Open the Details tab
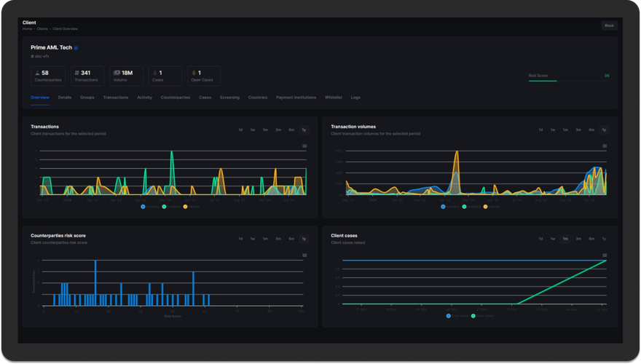The width and height of the screenshot is (641, 364). tap(65, 98)
